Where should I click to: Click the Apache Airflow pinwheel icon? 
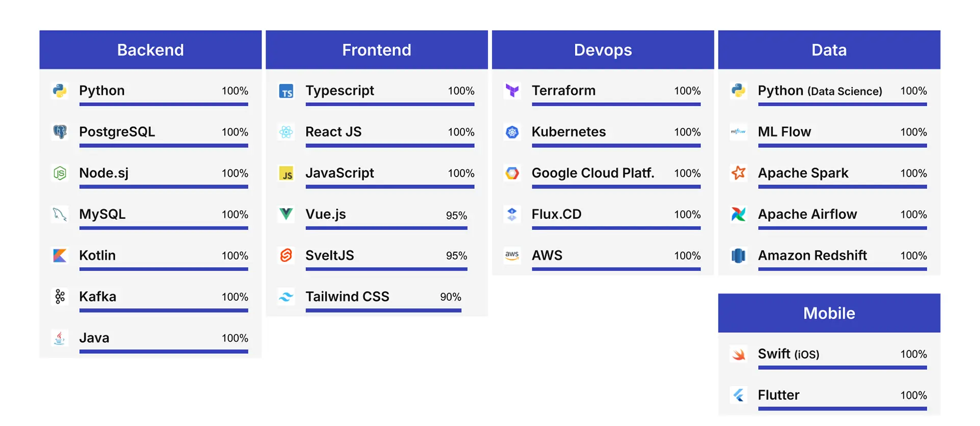(738, 214)
